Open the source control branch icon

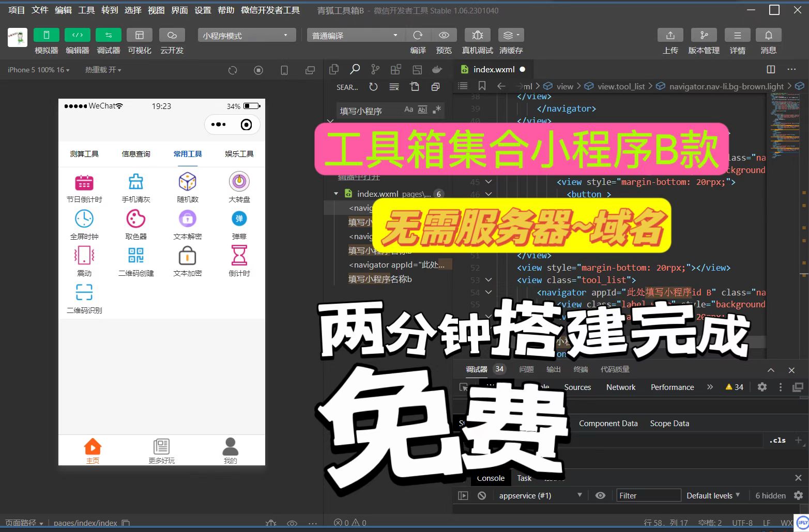pyautogui.click(x=375, y=69)
